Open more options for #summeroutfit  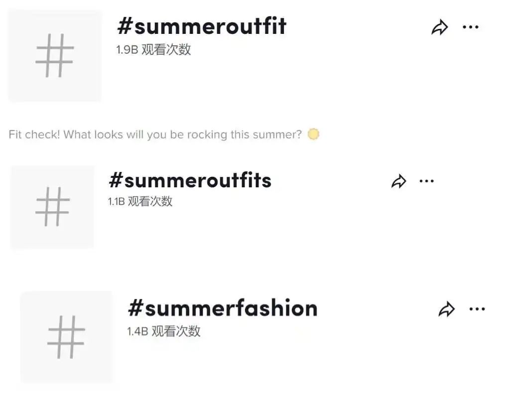pyautogui.click(x=470, y=27)
